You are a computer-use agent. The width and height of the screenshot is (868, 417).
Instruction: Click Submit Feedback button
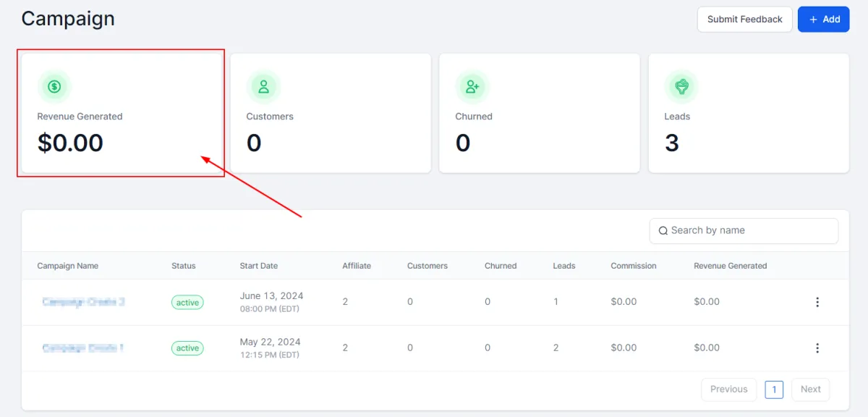click(x=745, y=20)
